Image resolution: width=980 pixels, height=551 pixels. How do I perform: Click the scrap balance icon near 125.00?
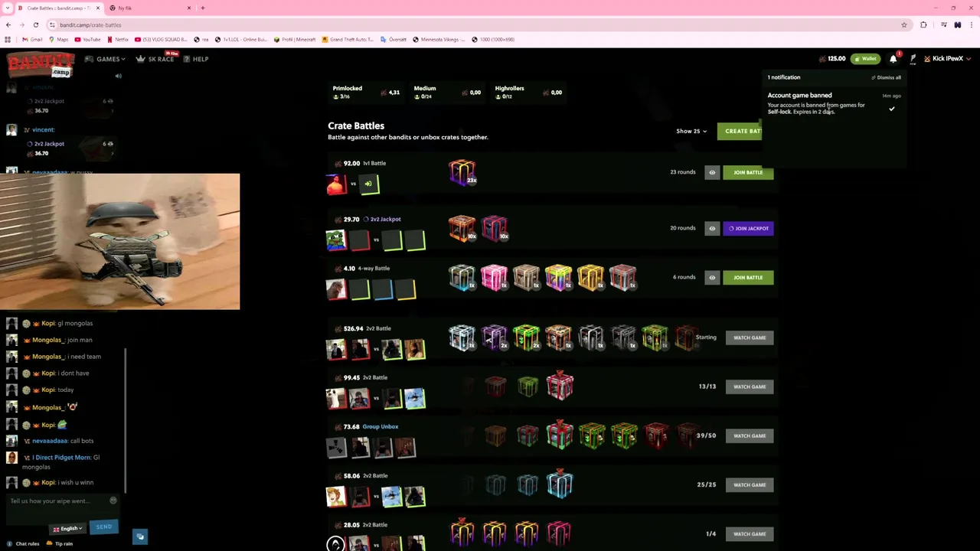(x=822, y=59)
